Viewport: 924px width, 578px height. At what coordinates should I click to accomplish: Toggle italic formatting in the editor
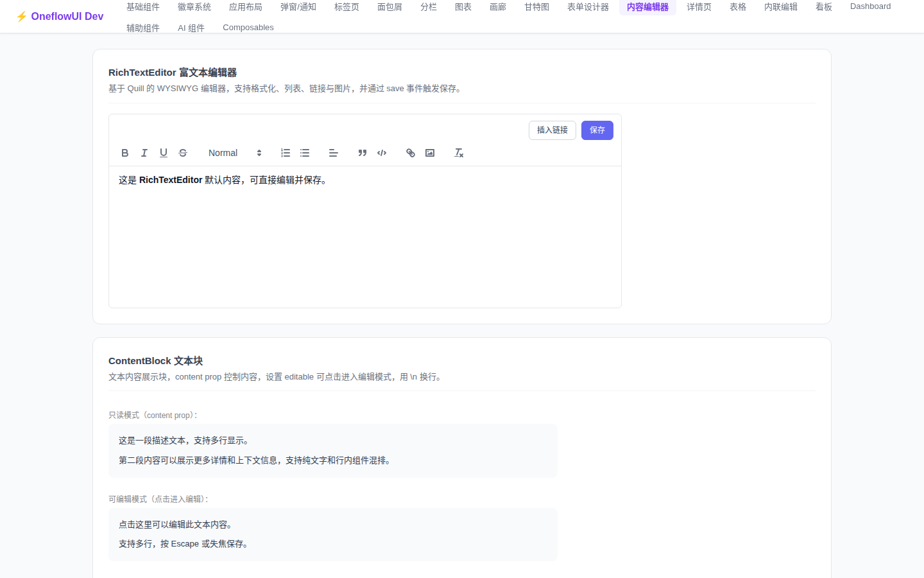click(144, 153)
